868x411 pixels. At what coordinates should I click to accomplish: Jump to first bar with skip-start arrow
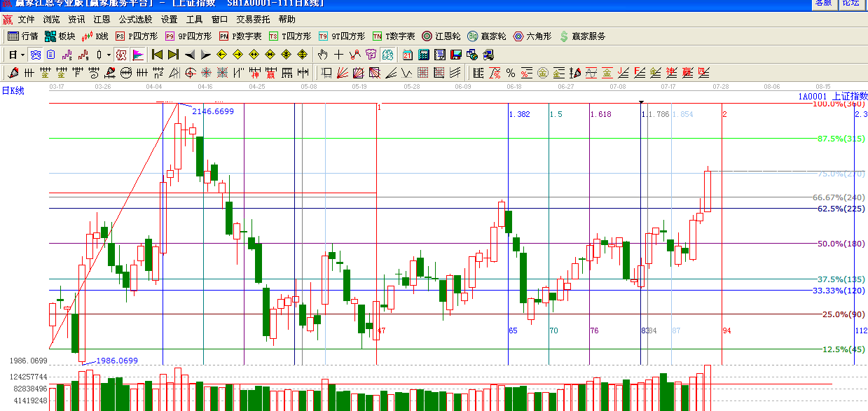[158, 55]
